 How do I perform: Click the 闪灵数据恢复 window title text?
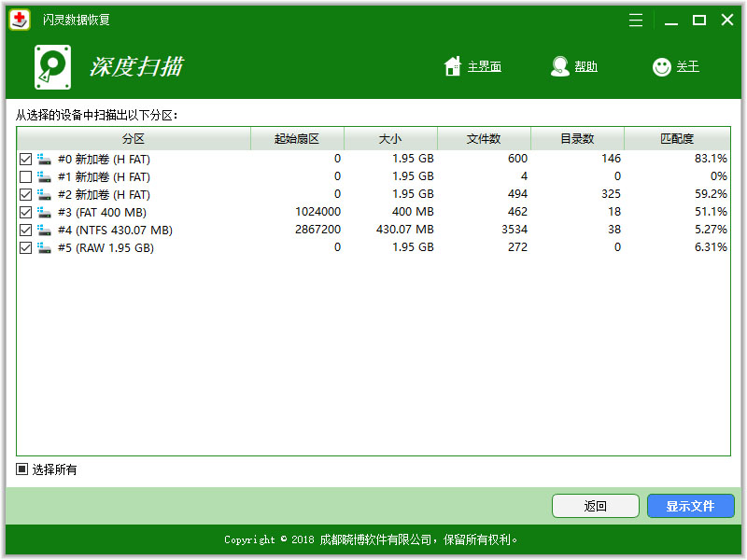77,20
